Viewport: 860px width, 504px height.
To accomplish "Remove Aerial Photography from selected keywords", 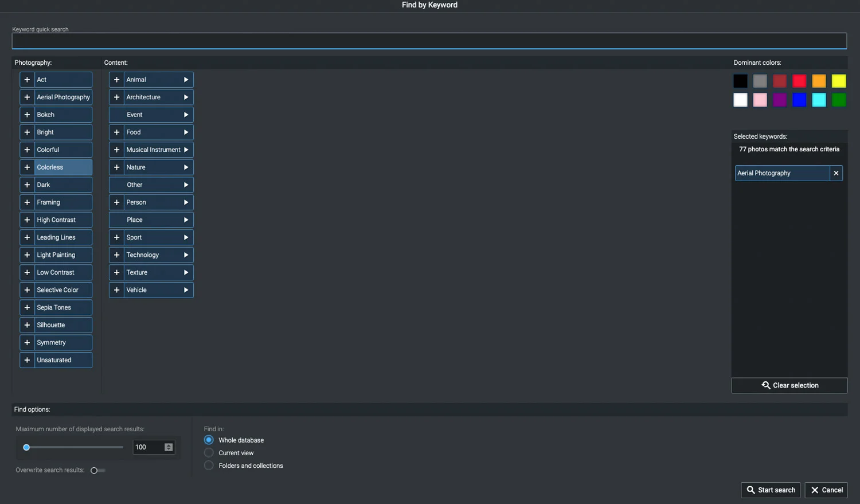I will [x=836, y=173].
